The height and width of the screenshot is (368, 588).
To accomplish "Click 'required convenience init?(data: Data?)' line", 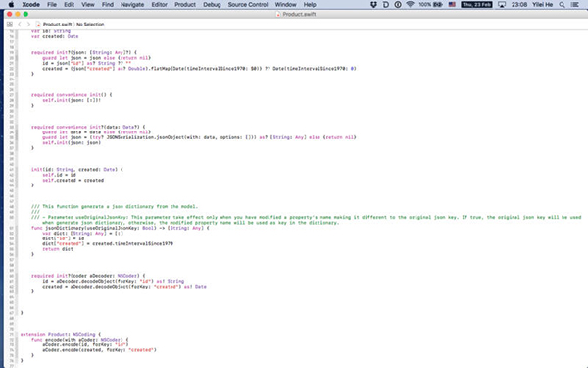I will [88, 127].
